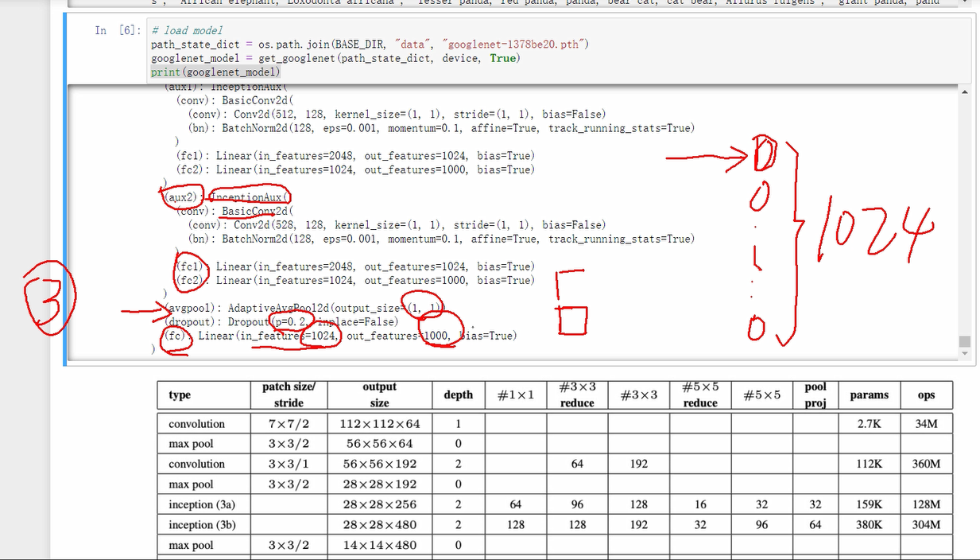The height and width of the screenshot is (560, 980).
Task: Click the '(aux2): InceptionAux(' output line
Action: [x=227, y=196]
